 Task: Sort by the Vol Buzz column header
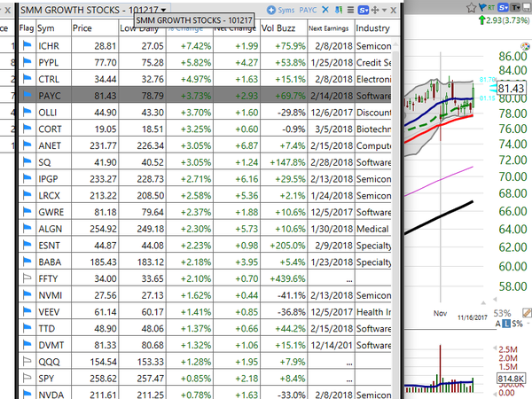click(284, 28)
